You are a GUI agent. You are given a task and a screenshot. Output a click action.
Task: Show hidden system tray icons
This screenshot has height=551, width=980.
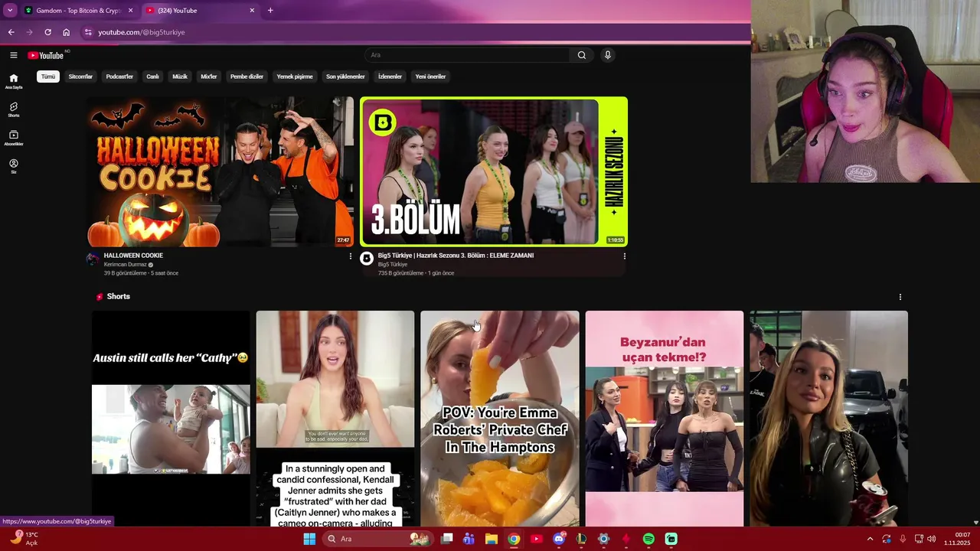coord(870,539)
